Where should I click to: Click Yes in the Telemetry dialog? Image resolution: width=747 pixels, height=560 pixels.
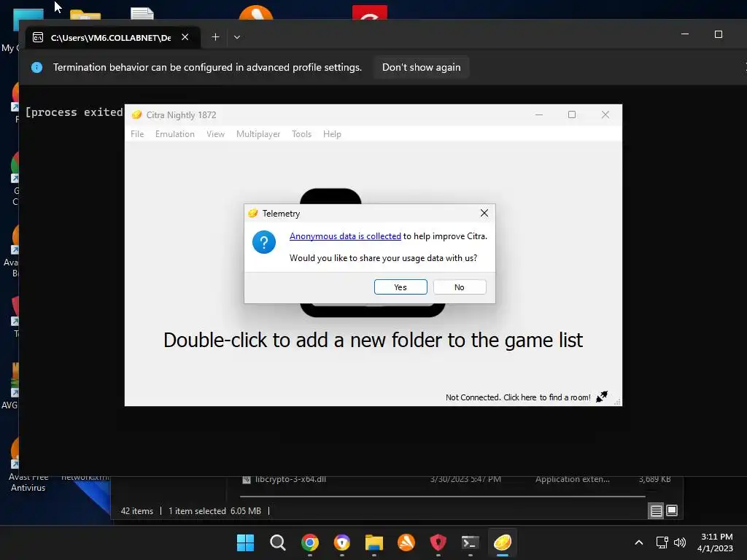point(400,287)
